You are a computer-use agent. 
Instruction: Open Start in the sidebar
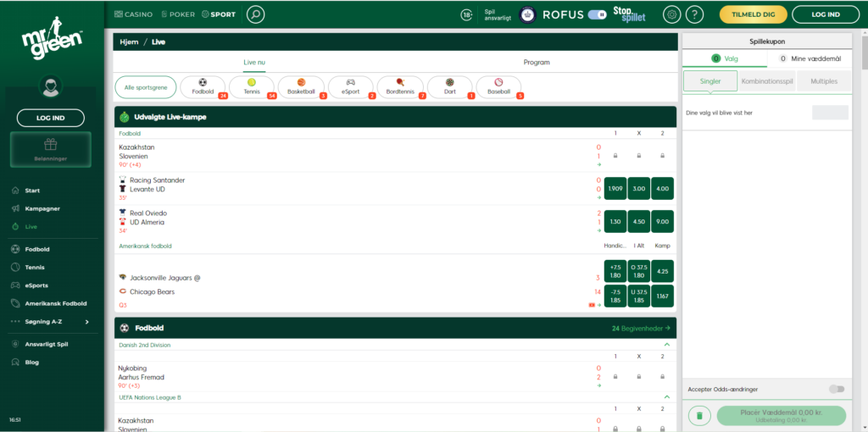point(32,191)
